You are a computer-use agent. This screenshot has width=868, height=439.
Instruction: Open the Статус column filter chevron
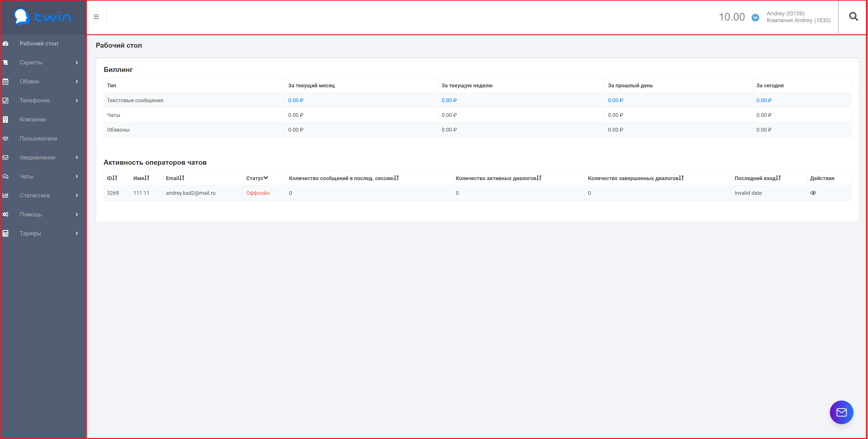(266, 178)
